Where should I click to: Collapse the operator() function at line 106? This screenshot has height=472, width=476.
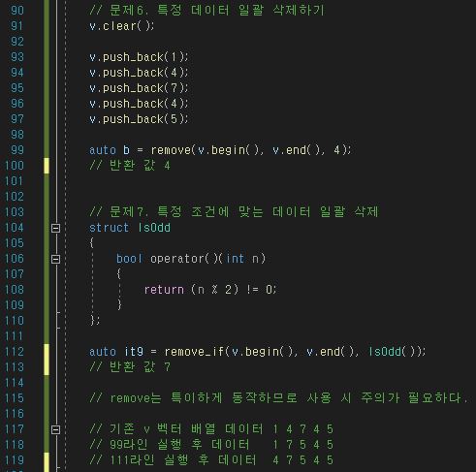[x=55, y=259]
